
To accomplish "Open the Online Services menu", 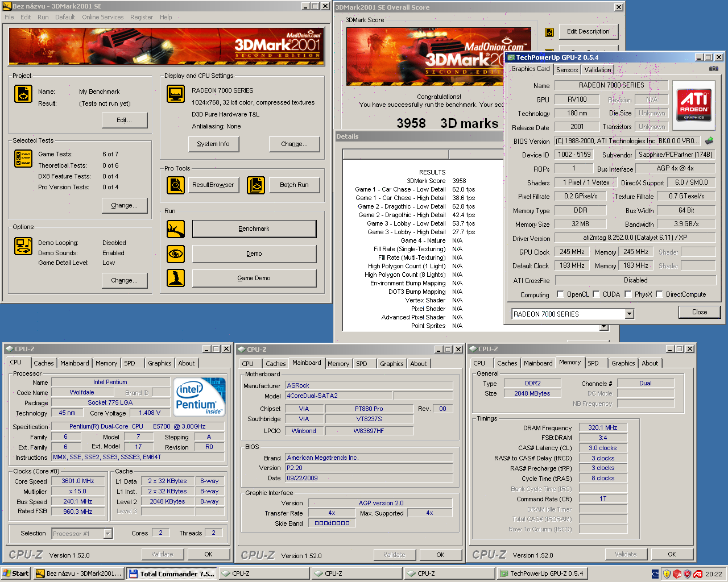I will tap(102, 17).
